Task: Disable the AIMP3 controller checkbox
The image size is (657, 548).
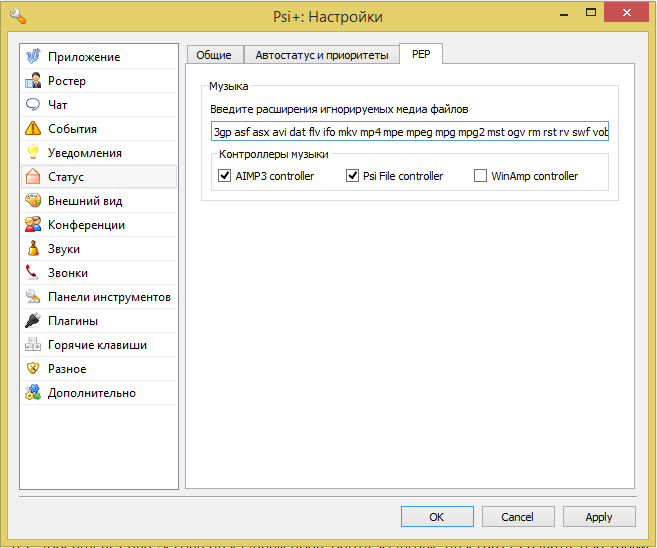Action: coord(224,176)
